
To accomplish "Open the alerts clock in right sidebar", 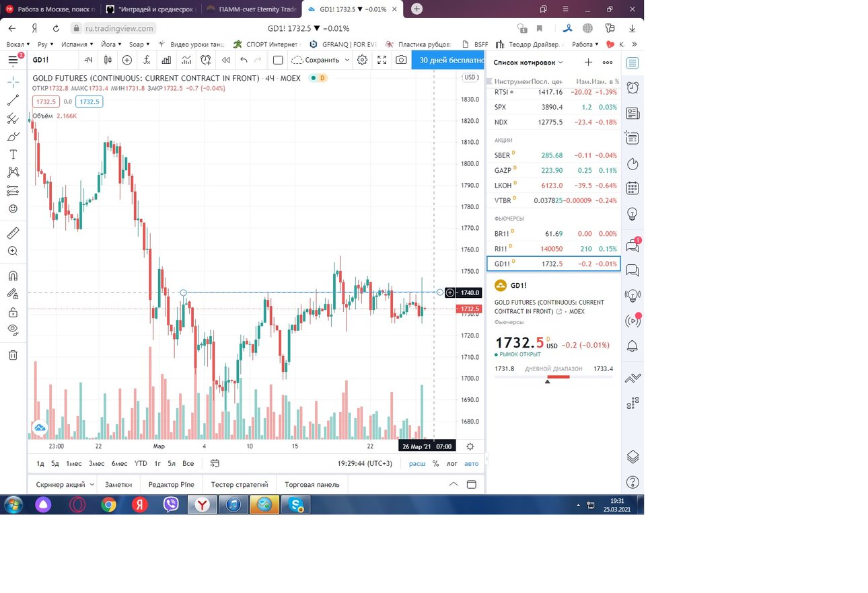I will 632,88.
